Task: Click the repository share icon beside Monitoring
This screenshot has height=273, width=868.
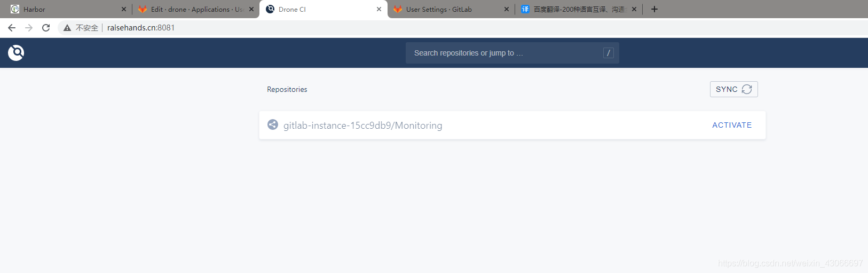Action: (x=273, y=124)
